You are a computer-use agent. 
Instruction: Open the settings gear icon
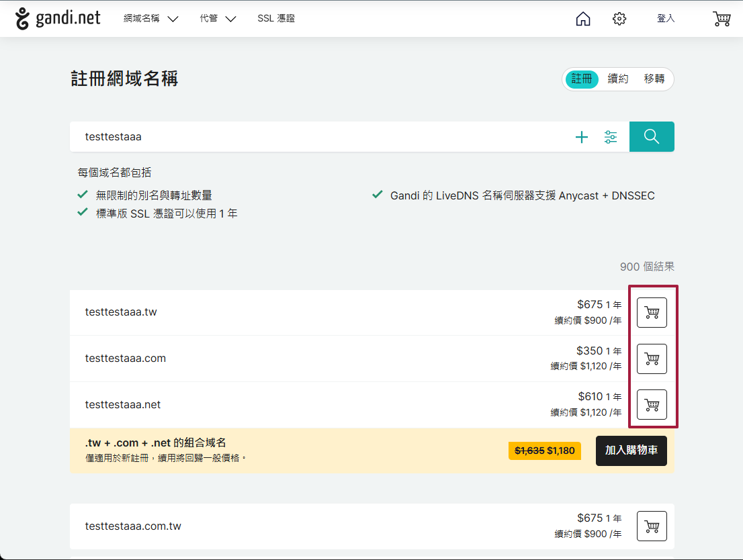(x=619, y=19)
